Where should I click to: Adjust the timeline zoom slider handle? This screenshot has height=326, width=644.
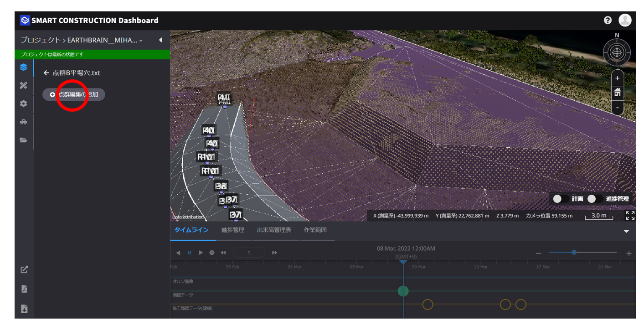(x=574, y=252)
